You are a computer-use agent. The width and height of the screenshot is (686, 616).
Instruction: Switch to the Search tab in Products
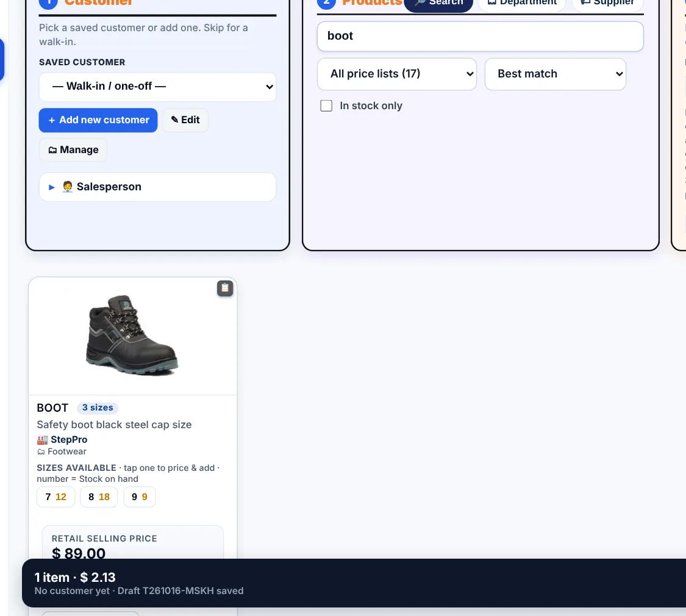pos(438,2)
